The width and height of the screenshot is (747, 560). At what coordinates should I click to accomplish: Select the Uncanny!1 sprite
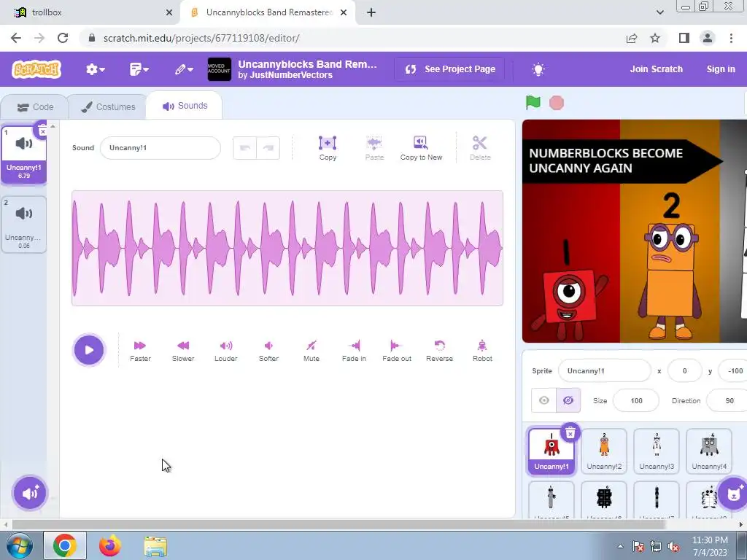(x=551, y=451)
